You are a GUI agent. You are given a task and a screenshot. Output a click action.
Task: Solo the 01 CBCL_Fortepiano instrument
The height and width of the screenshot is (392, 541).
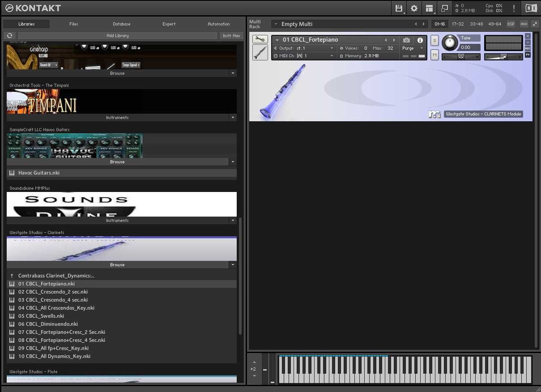[435, 41]
